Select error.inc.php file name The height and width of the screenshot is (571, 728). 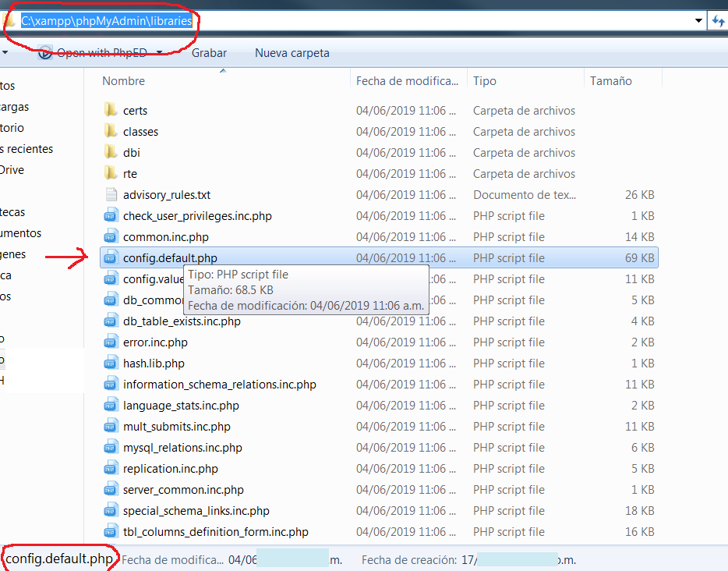pyautogui.click(x=155, y=342)
